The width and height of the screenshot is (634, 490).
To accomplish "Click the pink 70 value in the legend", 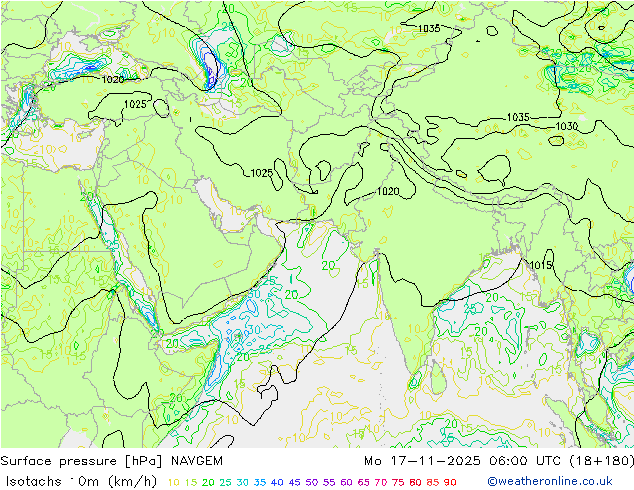I will 380,482.
